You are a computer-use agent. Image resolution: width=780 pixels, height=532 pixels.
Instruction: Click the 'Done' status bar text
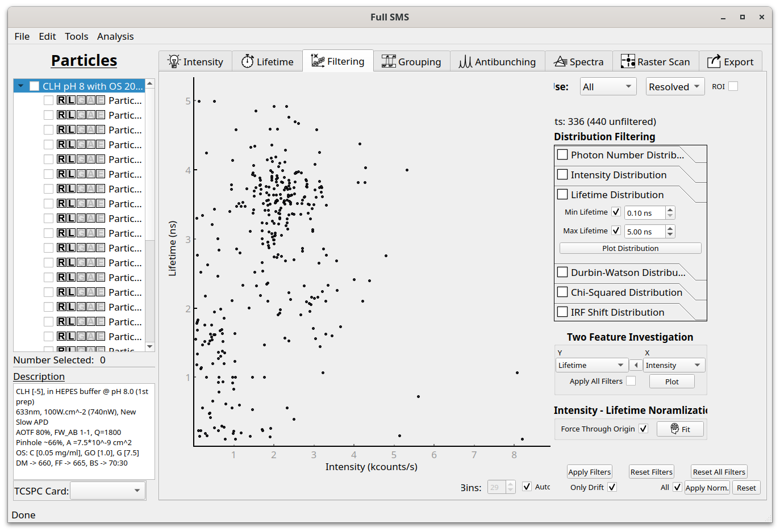tap(23, 515)
